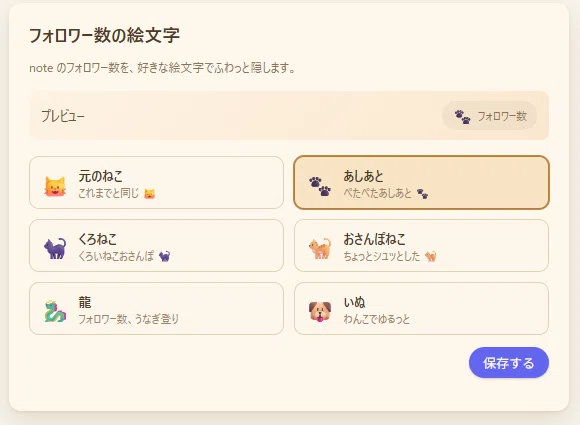The image size is (580, 425).
Task: Select the 元のねこ option
Action: pos(156,182)
